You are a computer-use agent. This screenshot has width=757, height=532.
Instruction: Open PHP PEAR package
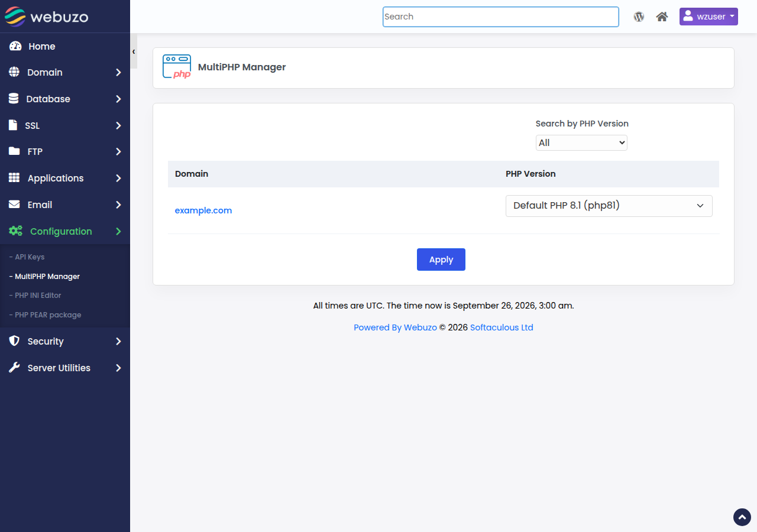pos(45,314)
